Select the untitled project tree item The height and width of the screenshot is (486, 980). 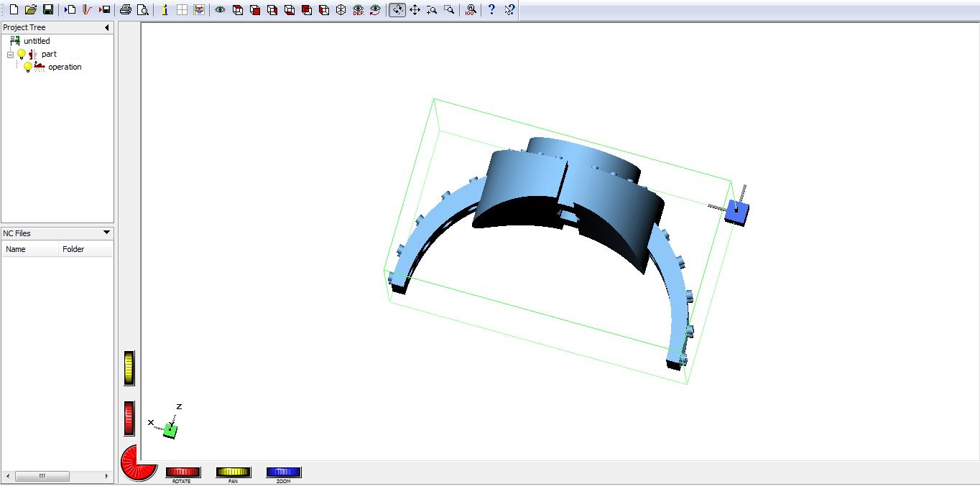pos(37,41)
